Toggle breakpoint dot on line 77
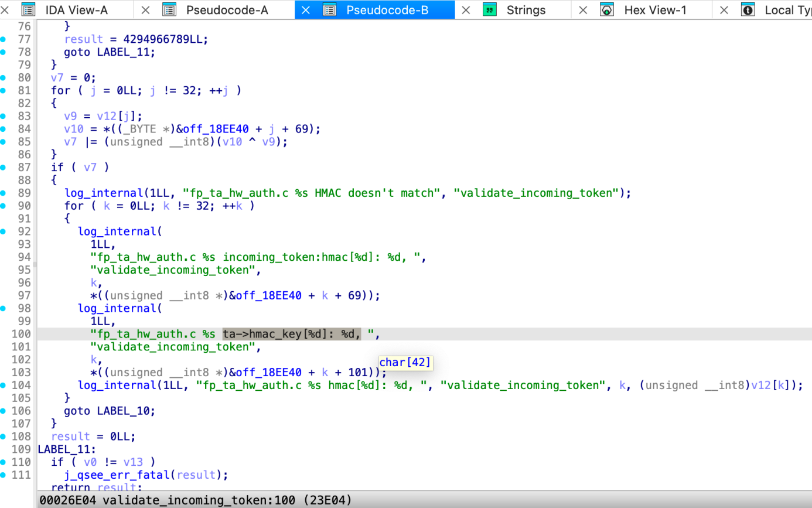This screenshot has height=508, width=812. click(x=4, y=39)
